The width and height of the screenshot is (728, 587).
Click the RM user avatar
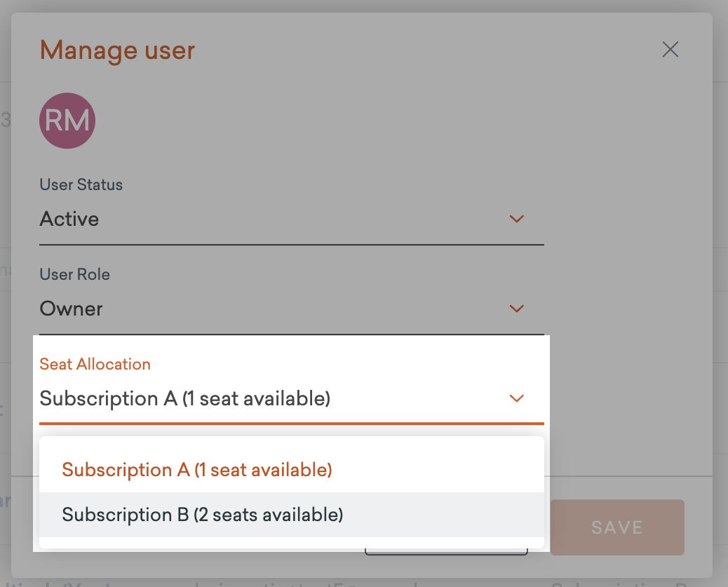67,121
